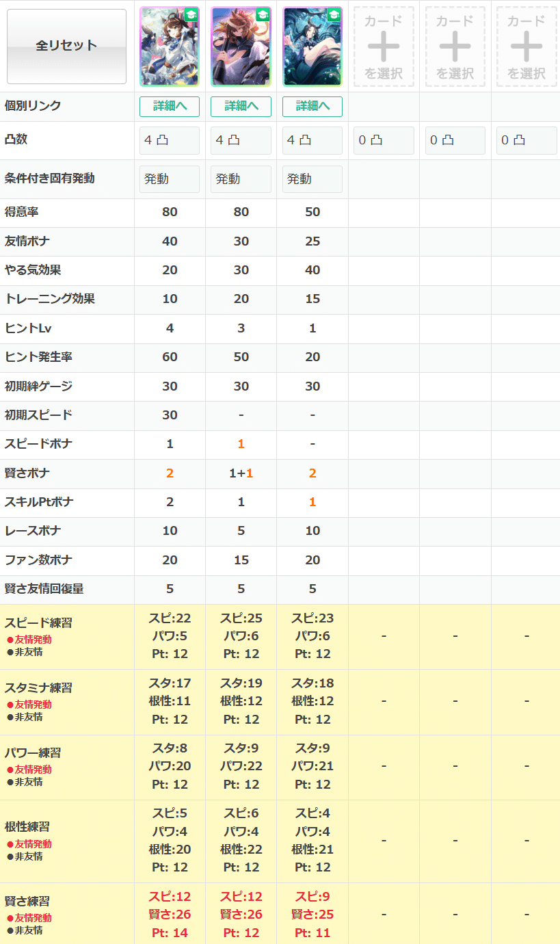Open the 0 凸 dropdown in fourth column

(x=384, y=140)
